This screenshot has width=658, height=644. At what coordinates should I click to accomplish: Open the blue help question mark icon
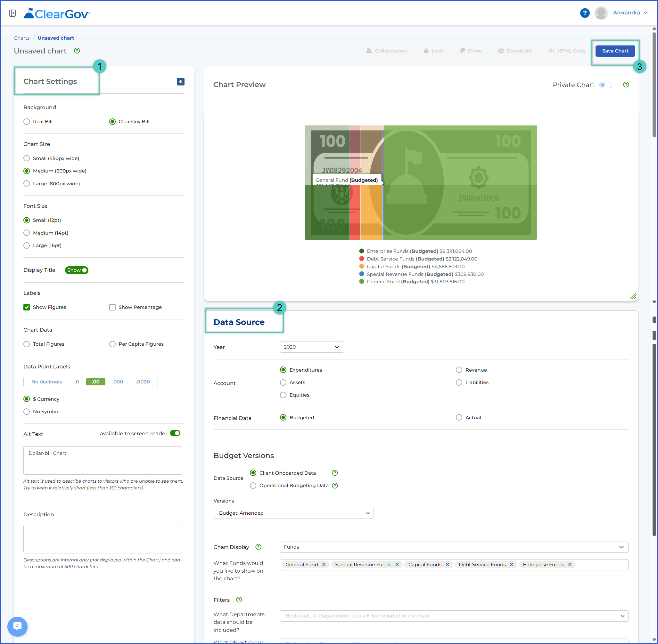[x=585, y=13]
